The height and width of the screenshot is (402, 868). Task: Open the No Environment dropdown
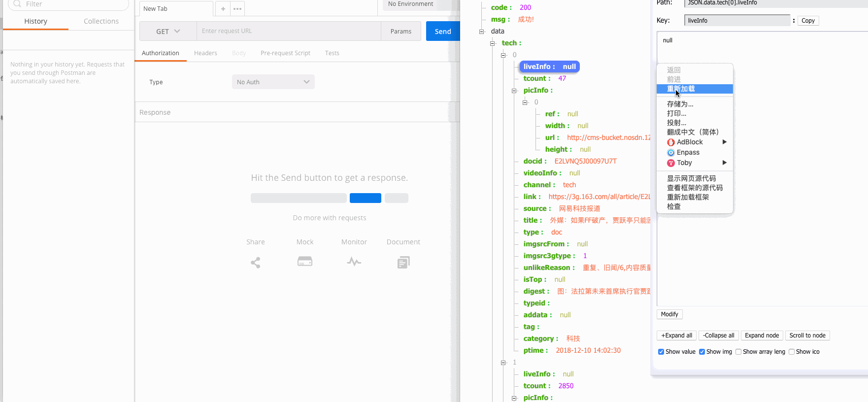coord(418,4)
